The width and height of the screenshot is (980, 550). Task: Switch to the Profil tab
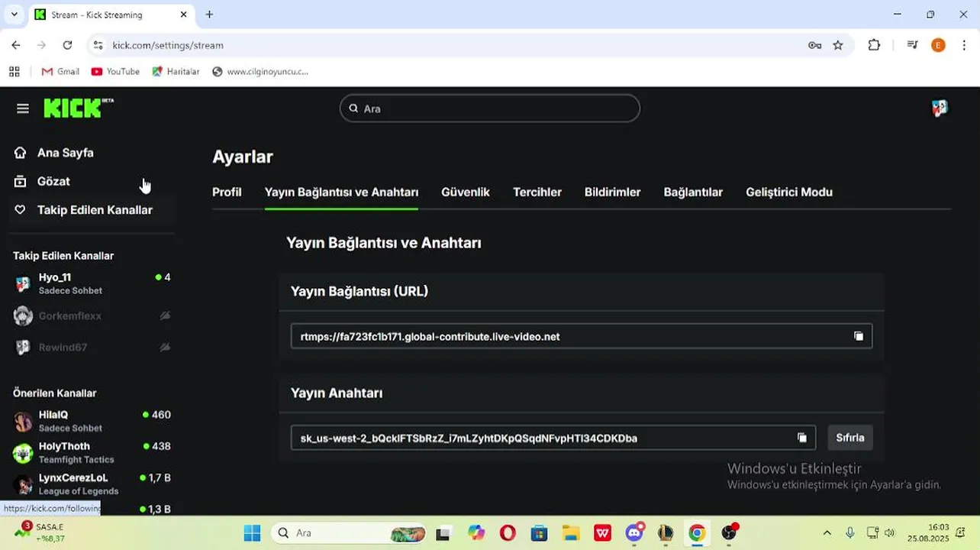click(x=227, y=192)
